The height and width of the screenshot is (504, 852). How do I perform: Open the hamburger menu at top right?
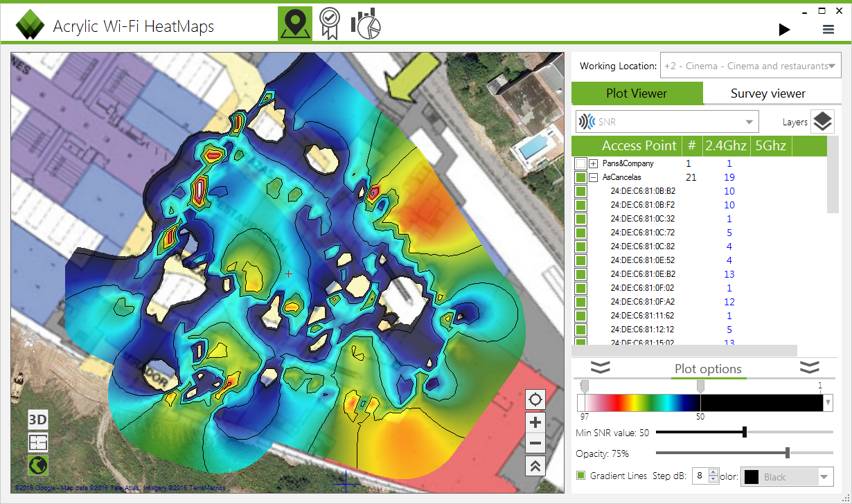pyautogui.click(x=828, y=29)
